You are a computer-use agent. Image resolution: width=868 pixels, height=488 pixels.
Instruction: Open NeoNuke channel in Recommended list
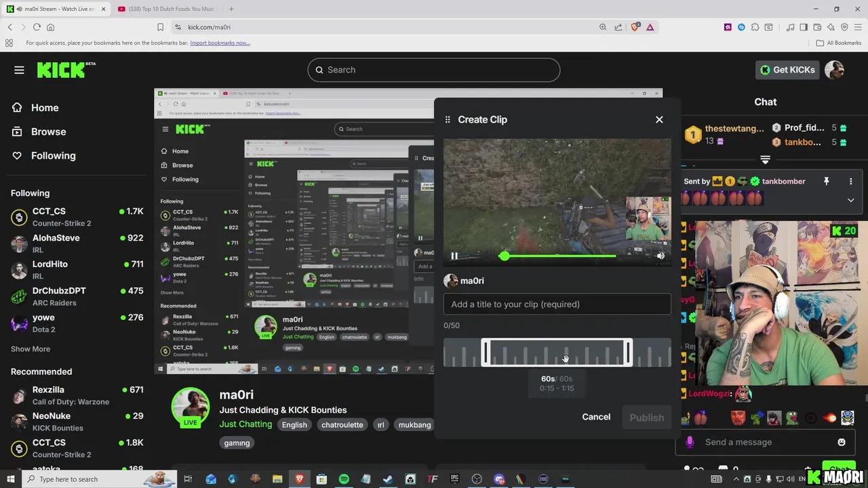coord(77,422)
